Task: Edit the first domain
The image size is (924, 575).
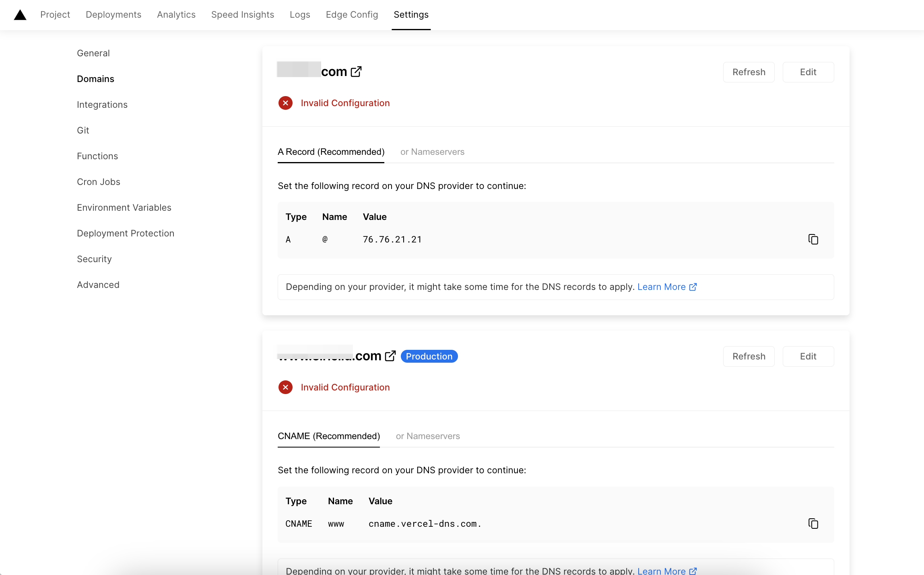Action: coord(808,72)
